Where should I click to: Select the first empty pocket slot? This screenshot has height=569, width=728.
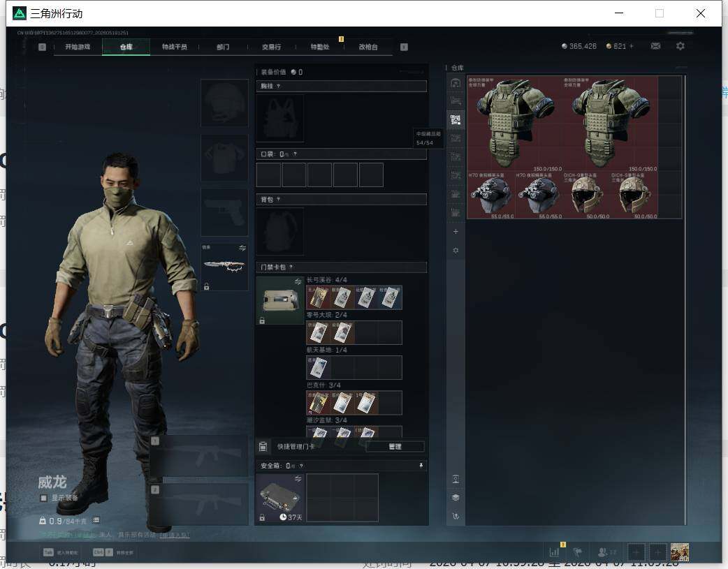[268, 175]
